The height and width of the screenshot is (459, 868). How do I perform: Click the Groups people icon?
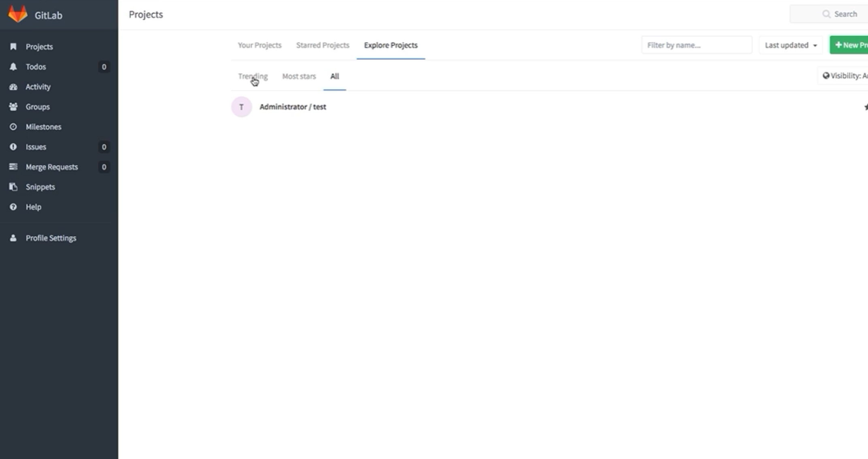(13, 106)
